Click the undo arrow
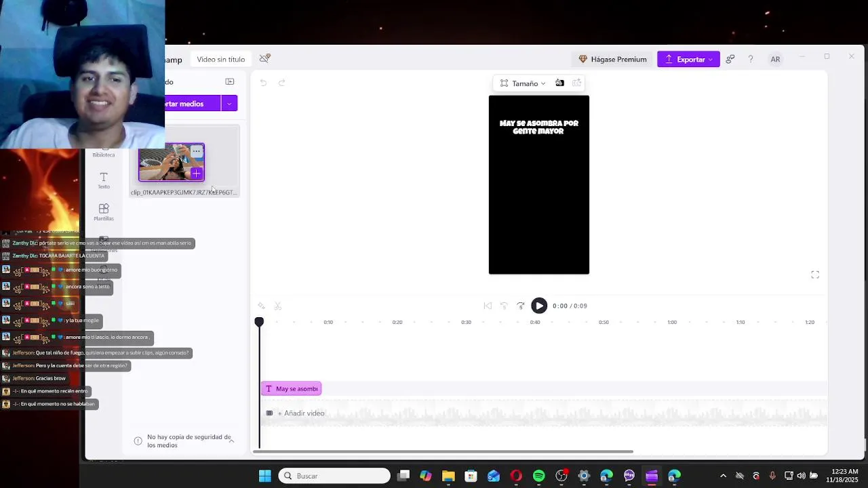Image resolution: width=868 pixels, height=488 pixels. (x=263, y=83)
